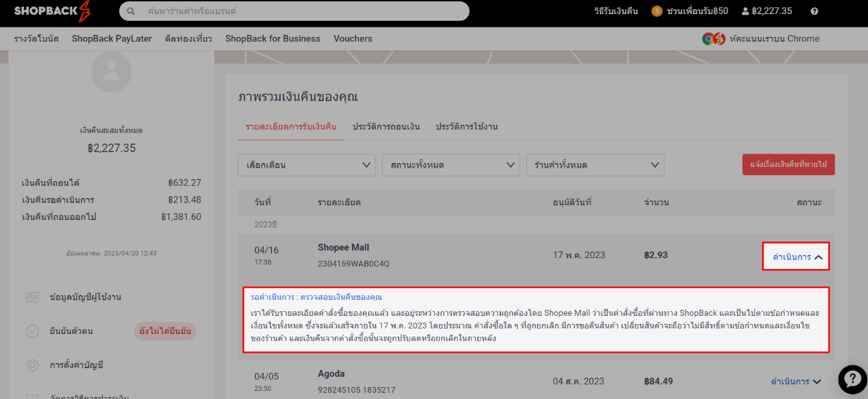The width and height of the screenshot is (868, 399).
Task: Click the Shopee Mall store name
Action: 344,247
